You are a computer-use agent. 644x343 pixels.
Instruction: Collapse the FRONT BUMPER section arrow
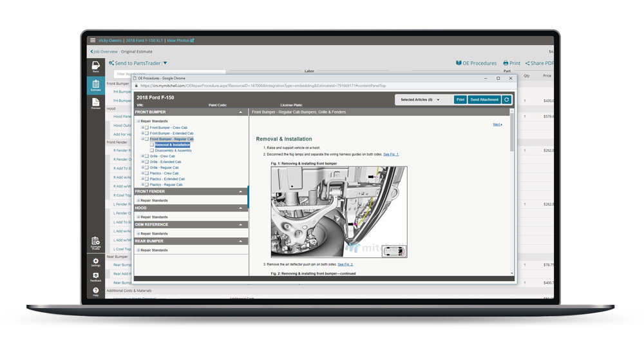click(x=241, y=112)
